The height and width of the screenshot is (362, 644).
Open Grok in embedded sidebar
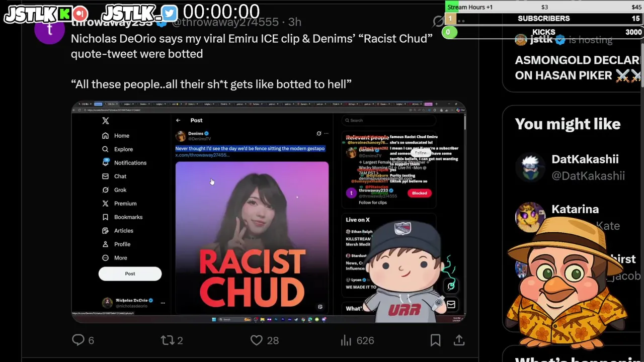coord(114,190)
